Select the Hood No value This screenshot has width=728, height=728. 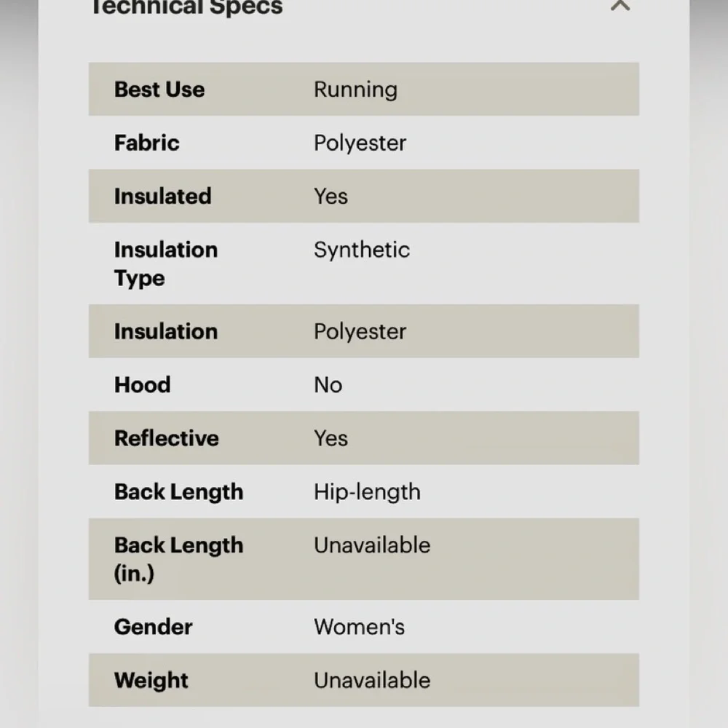pos(328,385)
